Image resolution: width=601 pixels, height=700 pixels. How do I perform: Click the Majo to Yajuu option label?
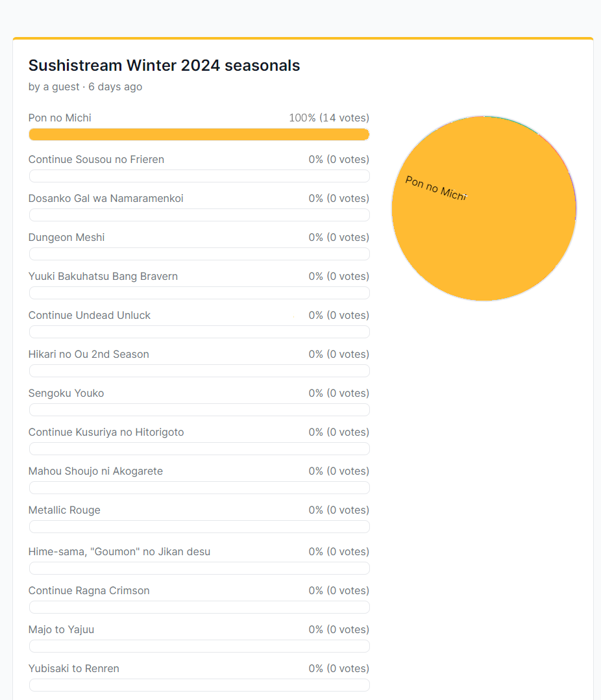pyautogui.click(x=61, y=630)
